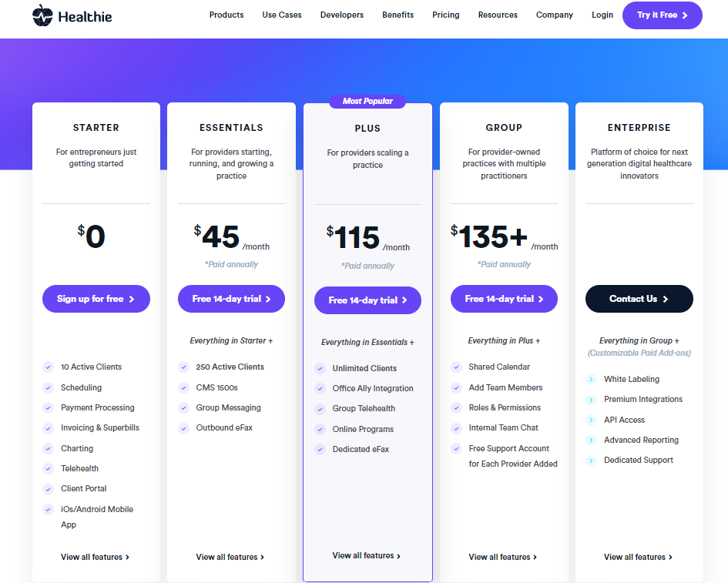Start Essentials Free 14-day trial
The height and width of the screenshot is (583, 728).
[231, 299]
